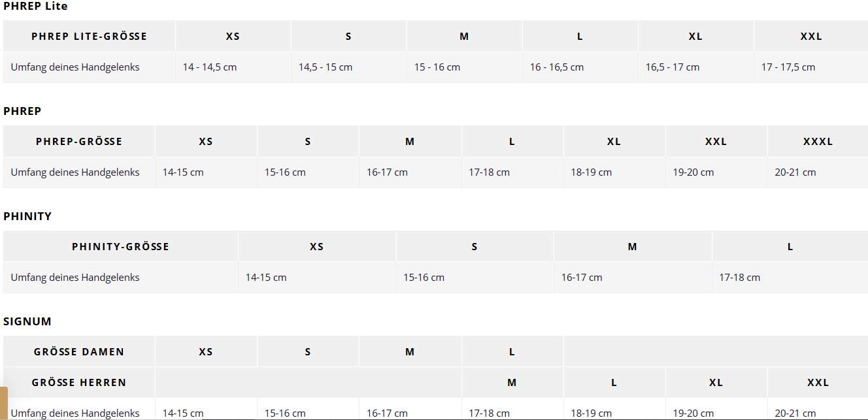
Task: Click the PHREP LITE-GRÖSSE header cell
Action: coord(90,37)
